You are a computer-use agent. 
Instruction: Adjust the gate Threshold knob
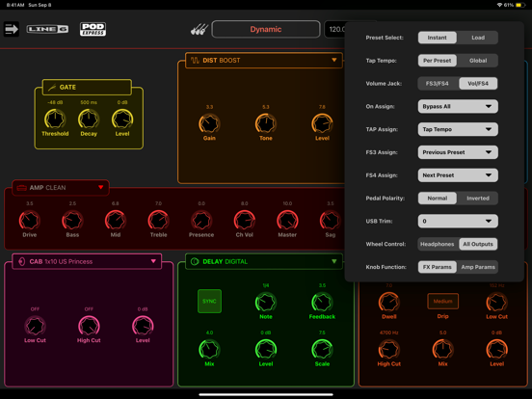[55, 120]
